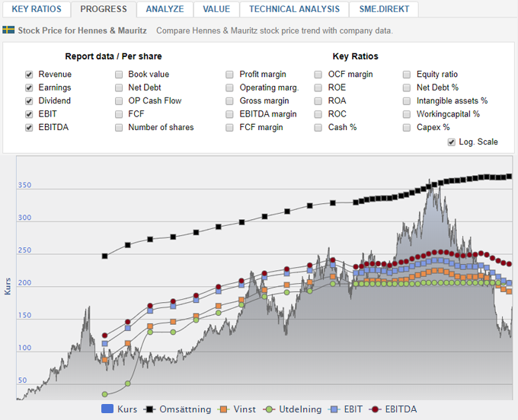
Task: Uncheck the EBIT checkbox
Action: point(29,114)
